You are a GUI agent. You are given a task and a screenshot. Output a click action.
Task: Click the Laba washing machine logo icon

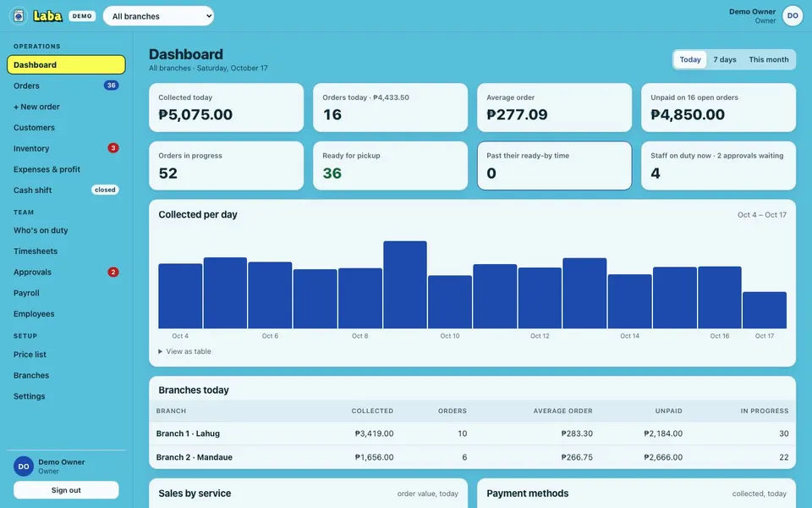click(x=19, y=16)
